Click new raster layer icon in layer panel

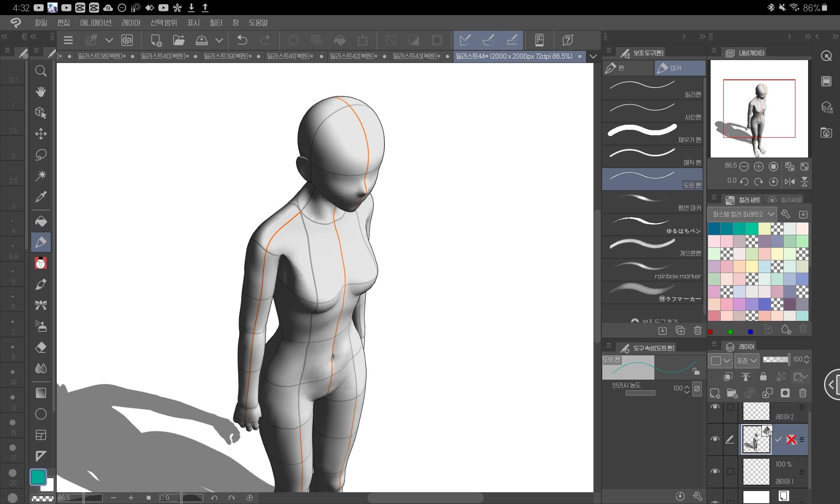[x=715, y=393]
